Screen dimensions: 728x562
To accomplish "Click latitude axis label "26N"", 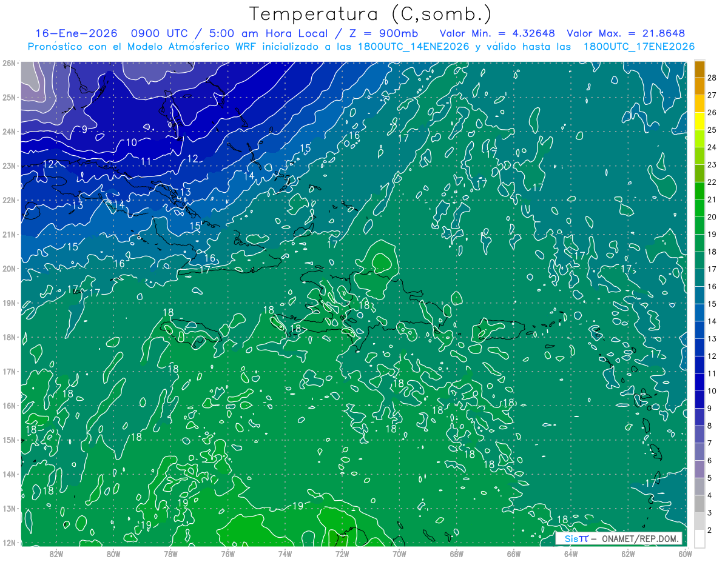I will (8, 62).
